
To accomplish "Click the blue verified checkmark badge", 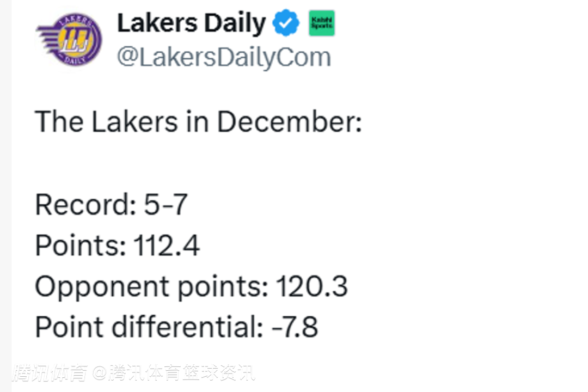I will [286, 24].
